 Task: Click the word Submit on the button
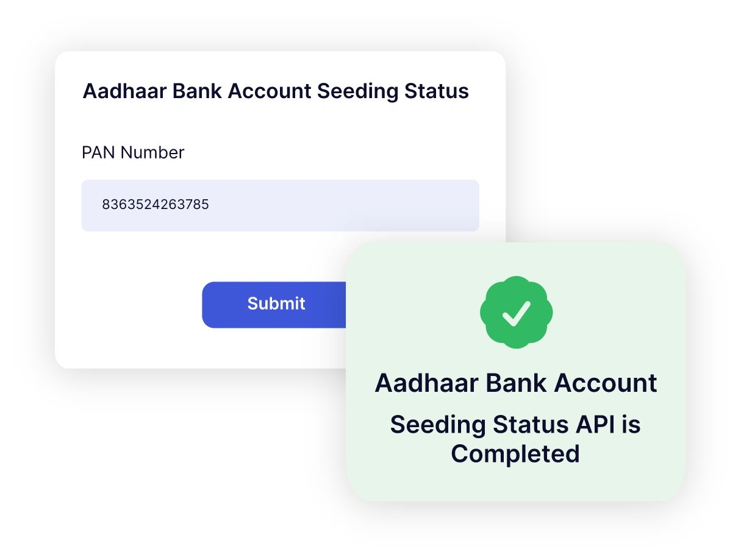tap(276, 303)
